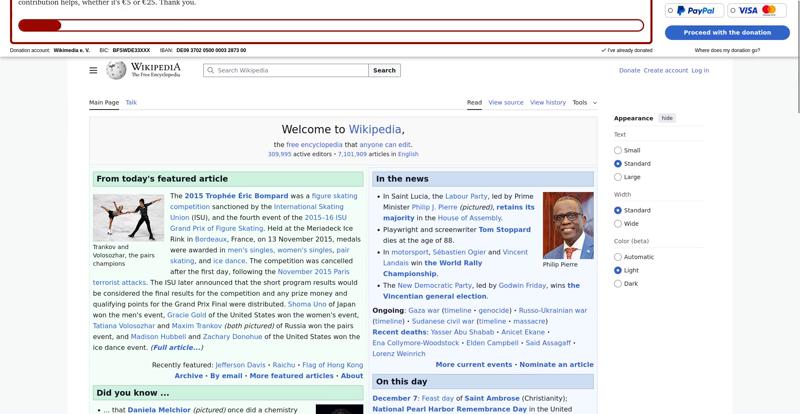Click the Mastercard logo icon
This screenshot has width=800, height=414.
[x=769, y=10]
